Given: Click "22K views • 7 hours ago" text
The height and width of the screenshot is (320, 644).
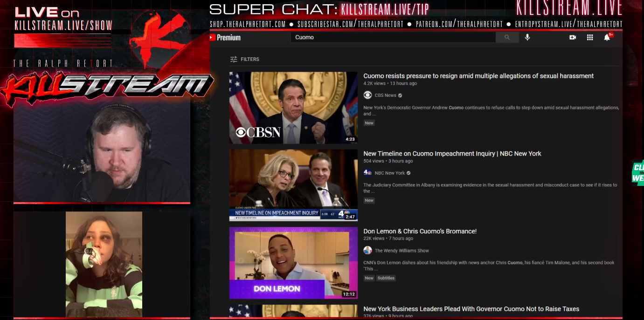Looking at the screenshot, I should [388, 239].
